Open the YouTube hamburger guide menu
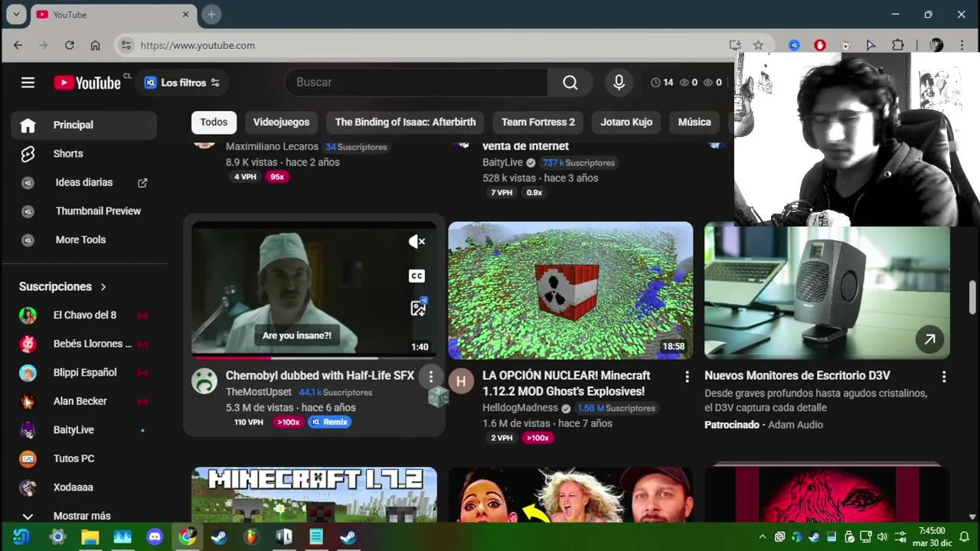The image size is (980, 551). coord(28,83)
